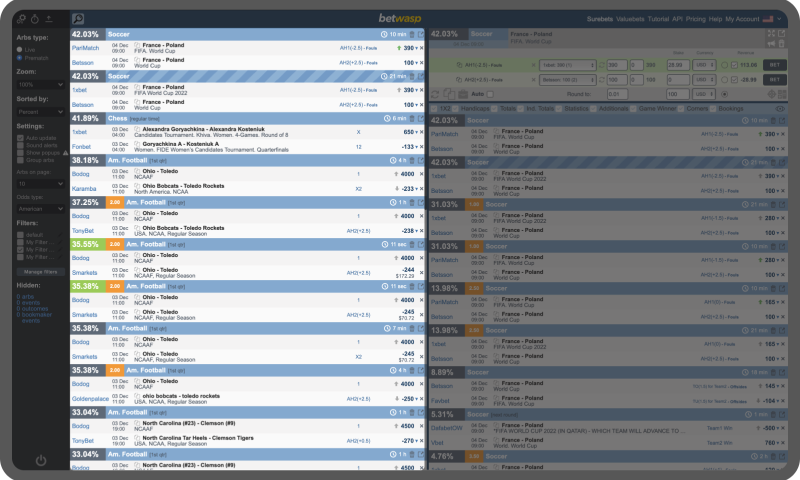Image resolution: width=800 pixels, height=480 pixels.
Task: Open the USD currency dropdown in total row
Action: click(704, 94)
